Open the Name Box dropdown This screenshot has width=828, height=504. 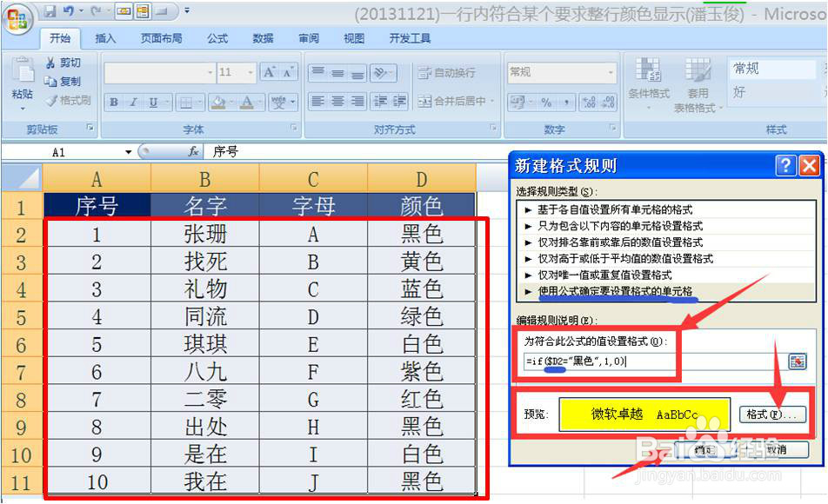(x=127, y=150)
